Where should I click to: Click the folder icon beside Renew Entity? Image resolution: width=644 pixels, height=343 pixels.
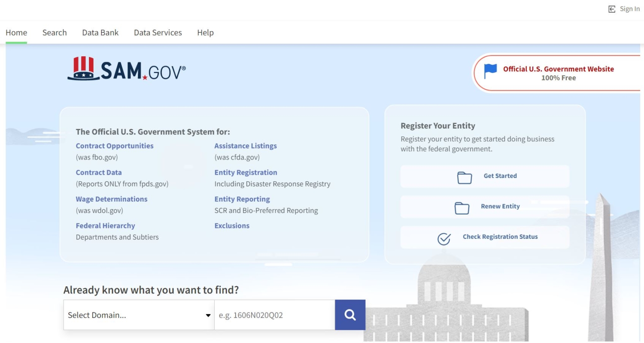pos(462,208)
